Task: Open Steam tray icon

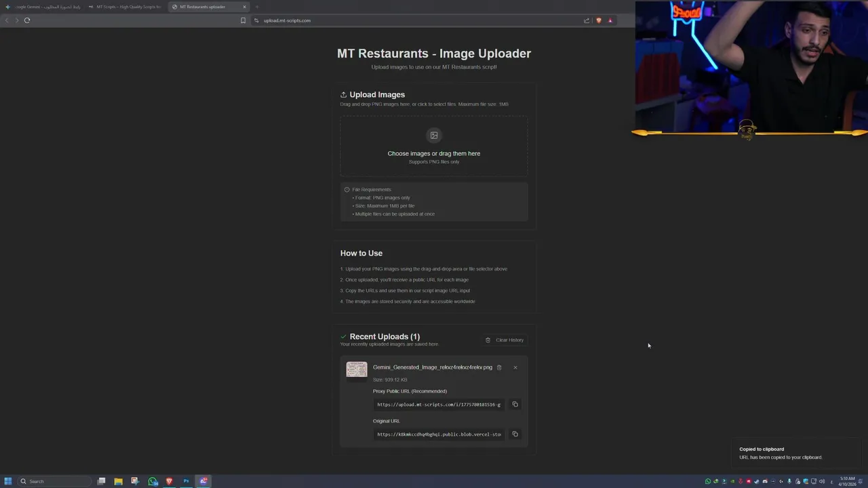Action: click(x=757, y=481)
